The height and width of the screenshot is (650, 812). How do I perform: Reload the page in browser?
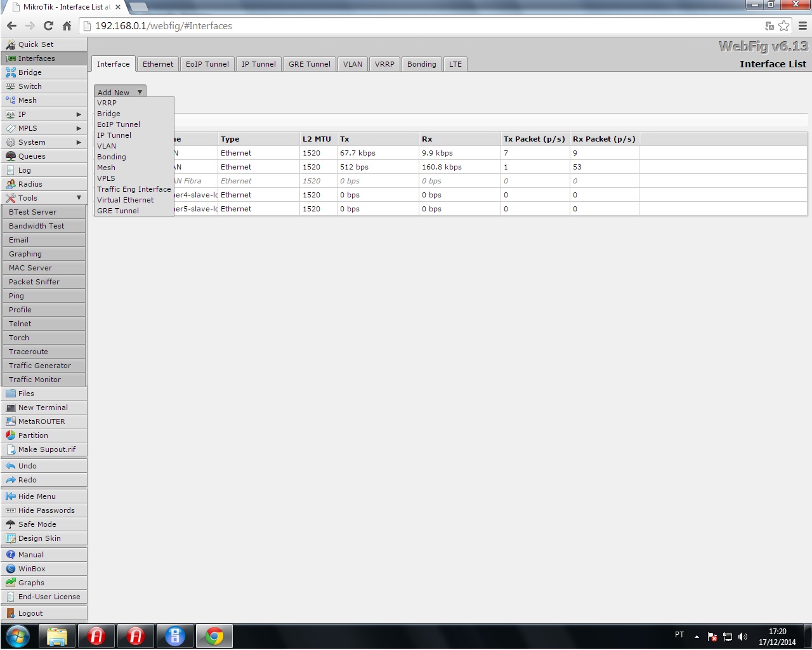(x=48, y=26)
